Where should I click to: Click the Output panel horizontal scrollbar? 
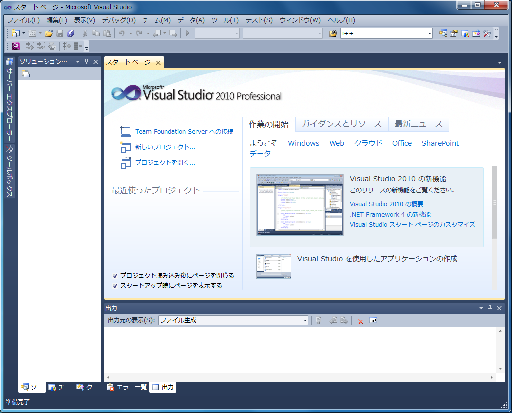pyautogui.click(x=300, y=377)
